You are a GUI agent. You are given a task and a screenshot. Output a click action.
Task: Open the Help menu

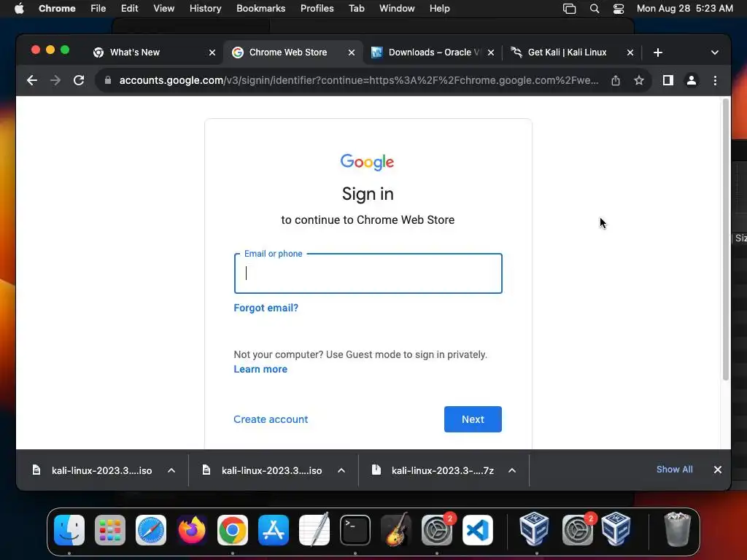439,9
